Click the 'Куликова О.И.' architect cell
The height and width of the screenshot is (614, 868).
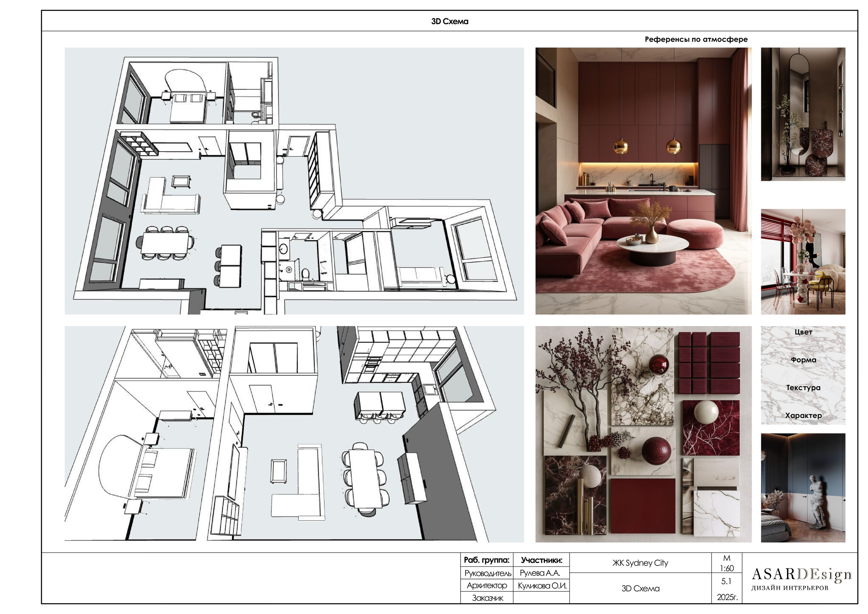click(542, 586)
